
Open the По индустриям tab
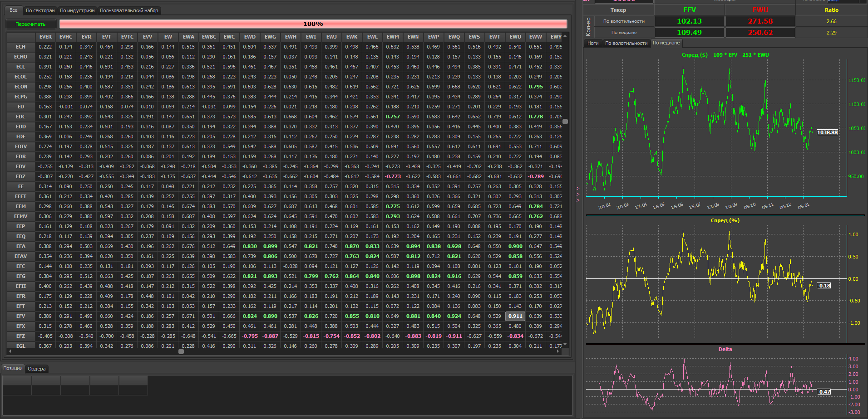pos(78,10)
